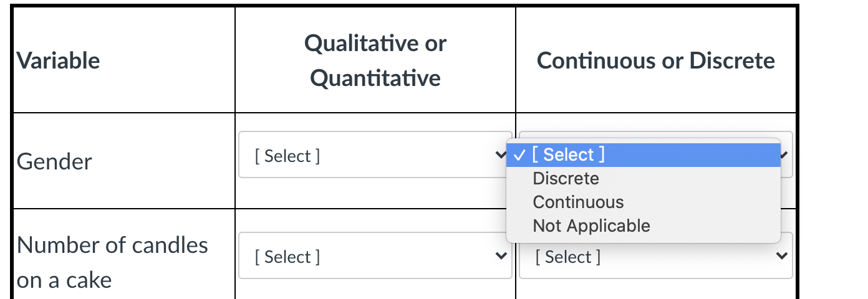Click the "Gender" row label
Screen dimensions: 868x299
54,162
